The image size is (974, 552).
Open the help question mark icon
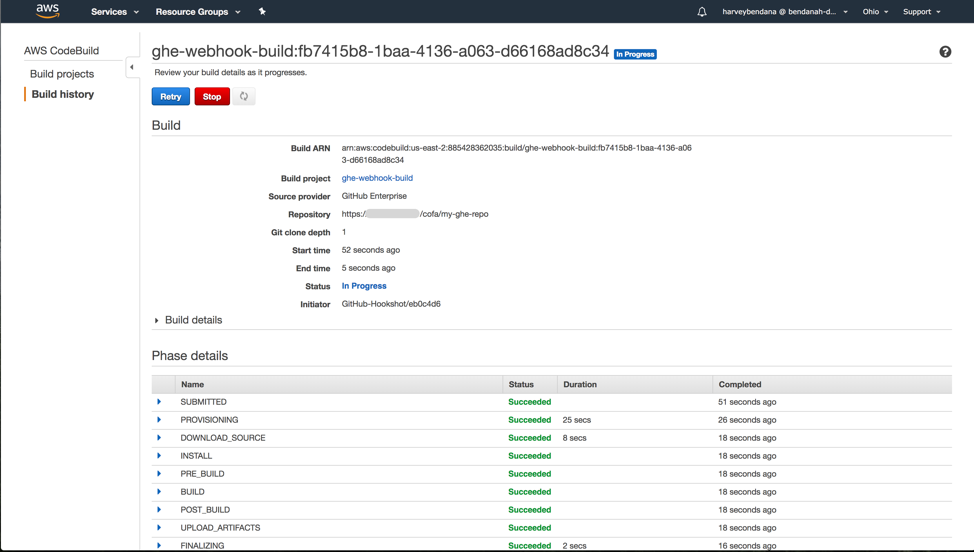click(x=945, y=52)
